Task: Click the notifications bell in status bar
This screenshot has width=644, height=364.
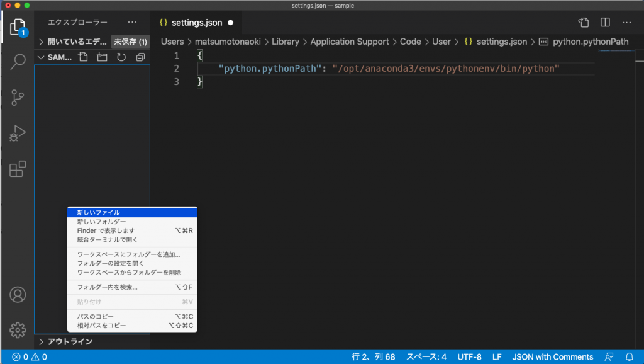Action: tap(629, 357)
